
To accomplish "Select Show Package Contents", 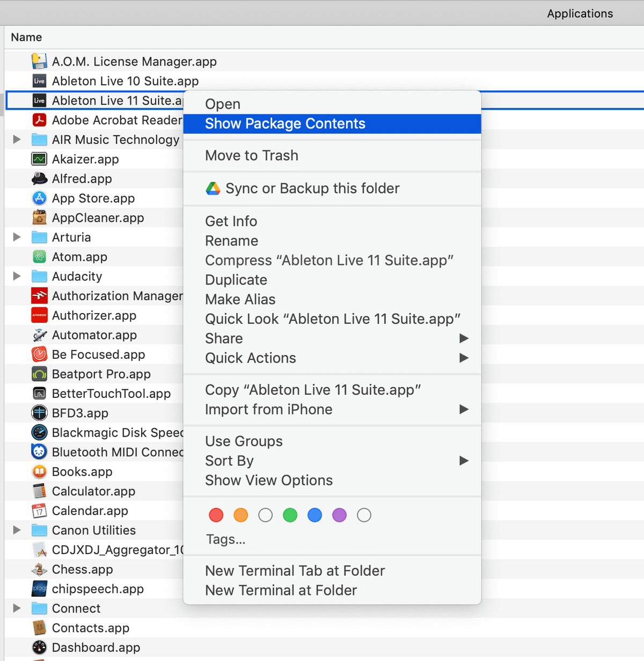I will click(x=332, y=124).
